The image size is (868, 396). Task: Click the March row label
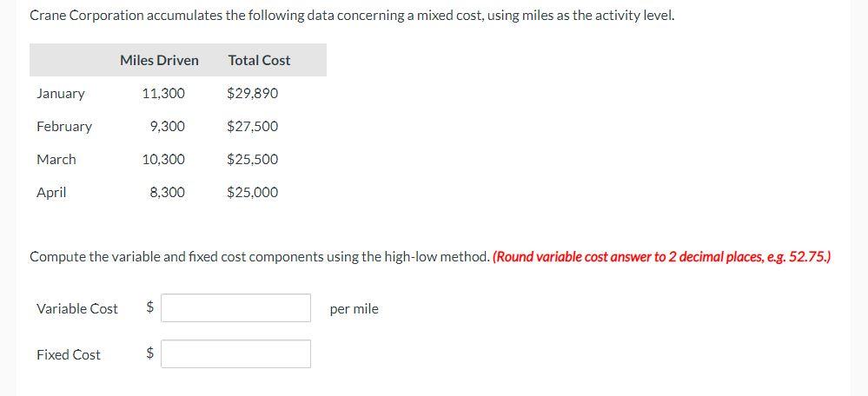[56, 159]
